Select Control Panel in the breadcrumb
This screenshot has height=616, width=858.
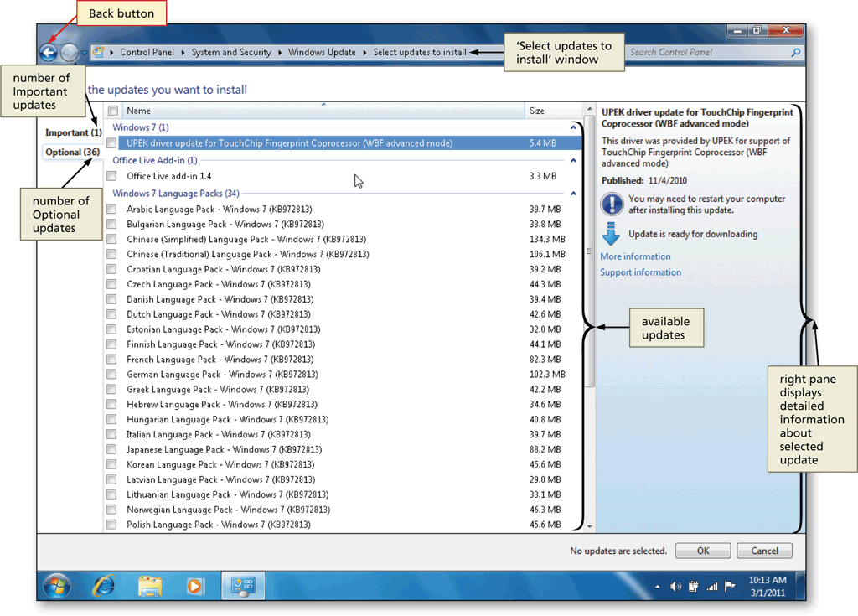tap(147, 52)
